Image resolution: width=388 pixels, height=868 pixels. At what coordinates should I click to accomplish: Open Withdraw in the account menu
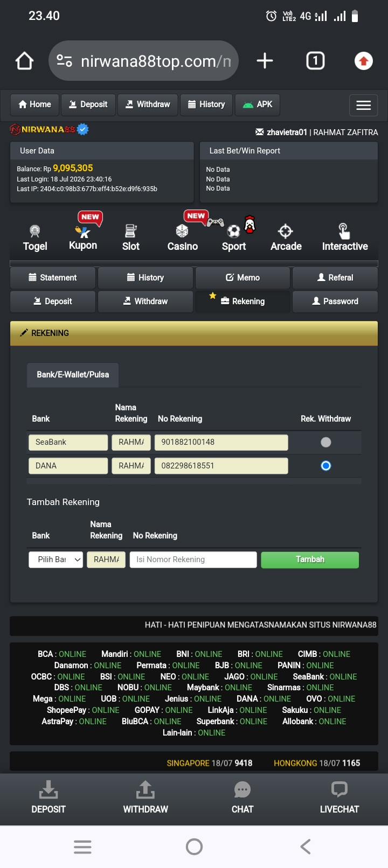click(145, 302)
